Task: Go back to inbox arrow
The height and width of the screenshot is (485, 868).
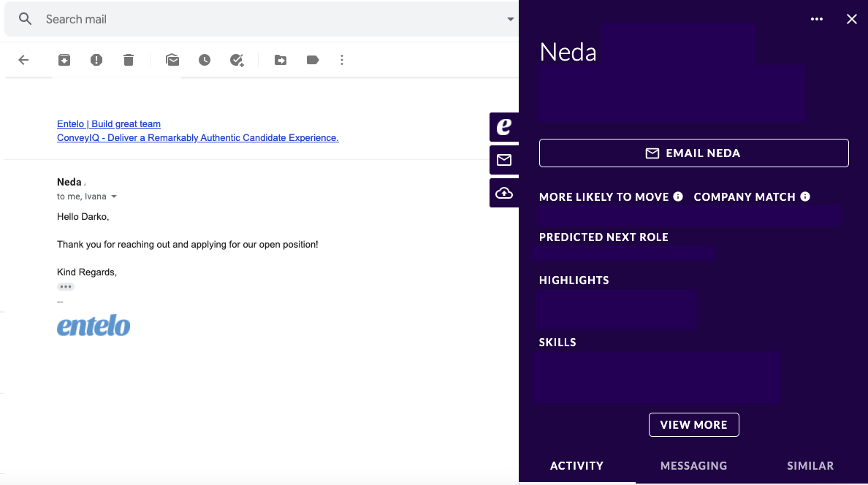Action: 23,60
